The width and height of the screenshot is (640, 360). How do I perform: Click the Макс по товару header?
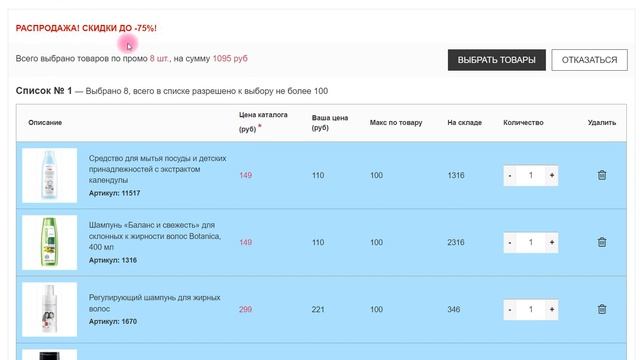[396, 122]
